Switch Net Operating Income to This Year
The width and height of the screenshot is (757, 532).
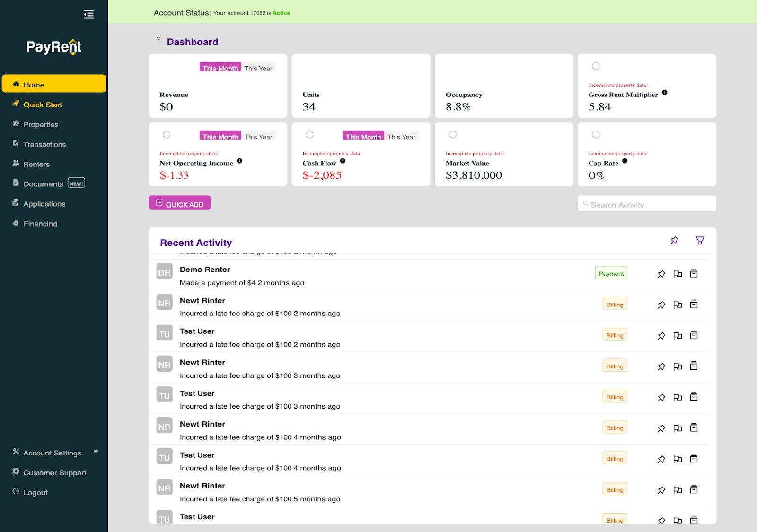[258, 136]
